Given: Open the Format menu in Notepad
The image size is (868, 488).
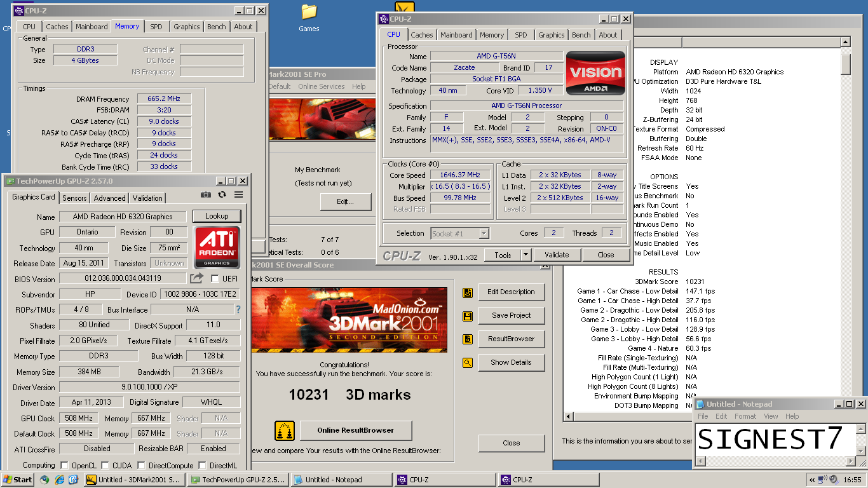Looking at the screenshot, I should (745, 416).
